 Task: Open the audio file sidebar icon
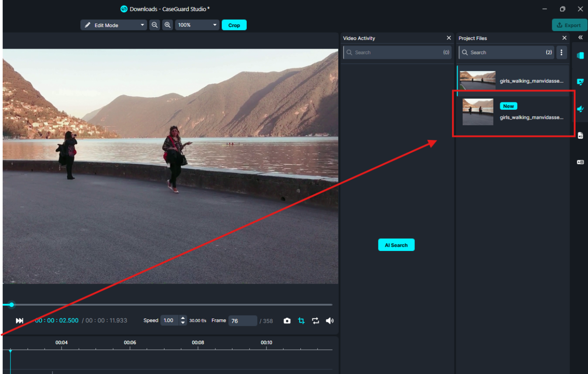[580, 135]
